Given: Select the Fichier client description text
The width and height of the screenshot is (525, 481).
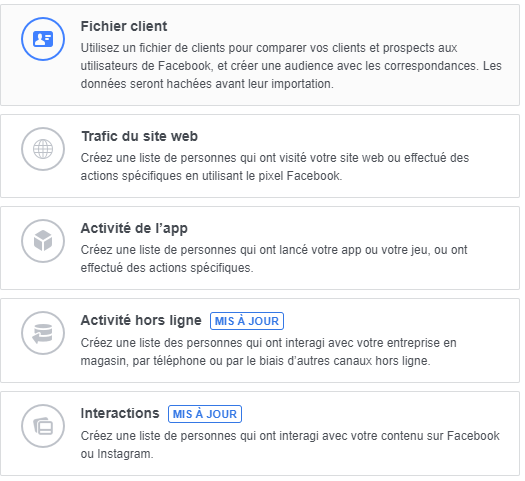Looking at the screenshot, I should click(x=291, y=66).
